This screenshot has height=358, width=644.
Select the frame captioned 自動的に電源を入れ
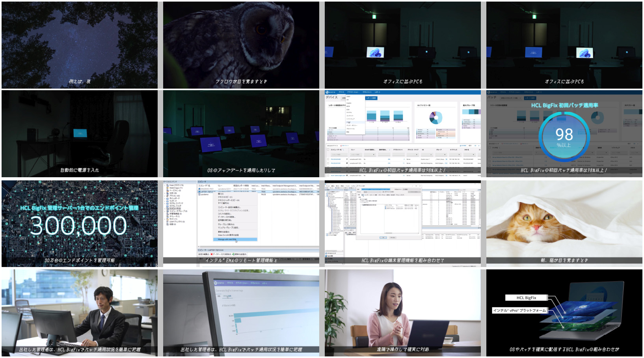coord(80,134)
